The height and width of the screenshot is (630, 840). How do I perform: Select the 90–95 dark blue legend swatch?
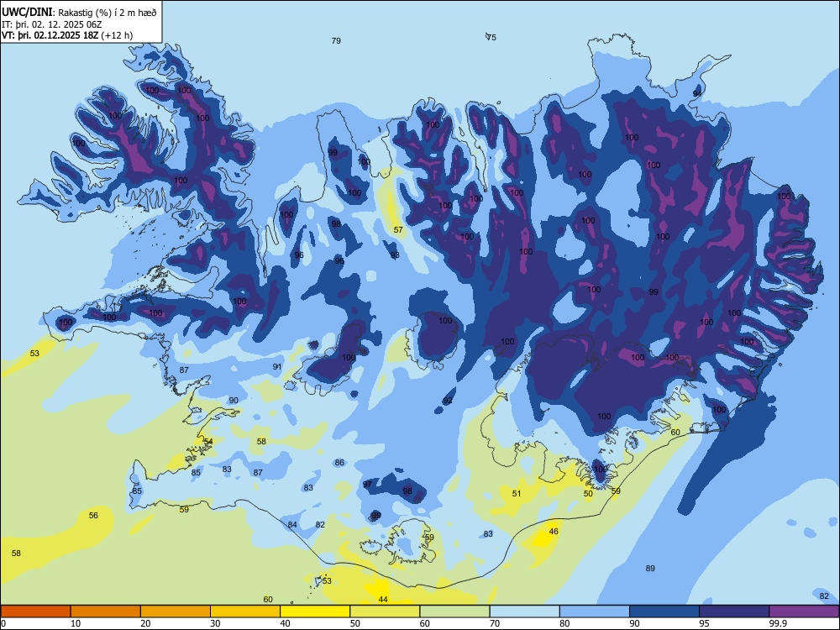pos(664,612)
